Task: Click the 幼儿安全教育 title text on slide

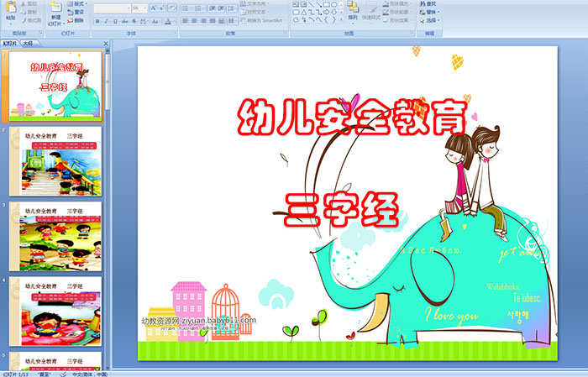Action: [x=353, y=117]
